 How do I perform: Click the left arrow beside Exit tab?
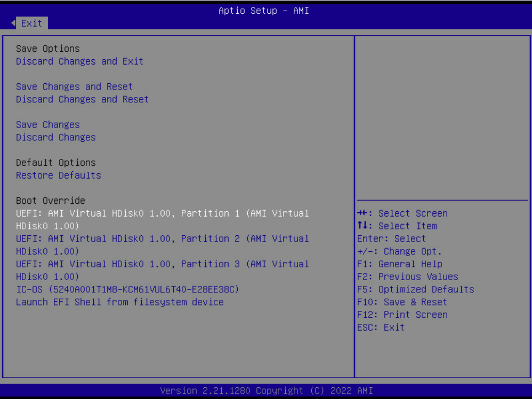[x=13, y=23]
